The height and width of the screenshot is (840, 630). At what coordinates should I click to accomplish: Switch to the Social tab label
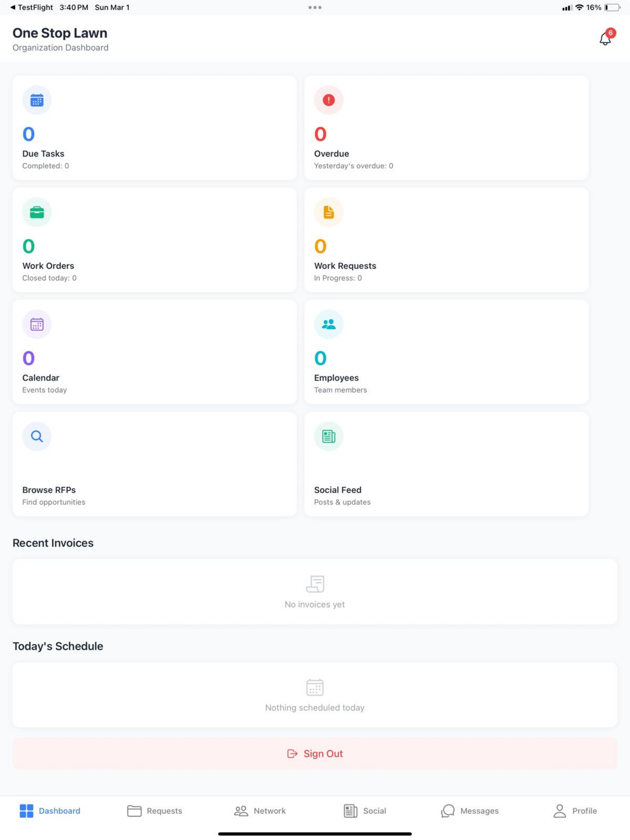pos(375,811)
